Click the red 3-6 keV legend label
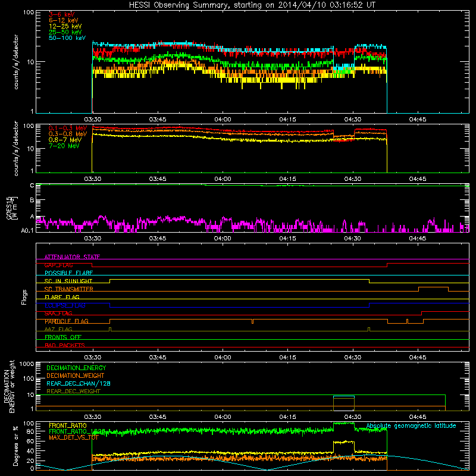 [61, 14]
